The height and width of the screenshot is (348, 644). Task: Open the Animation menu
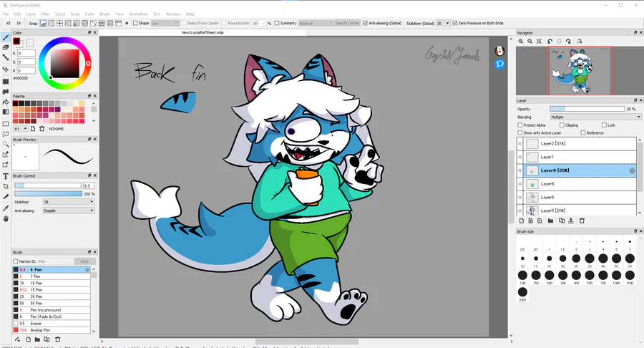[x=138, y=14]
